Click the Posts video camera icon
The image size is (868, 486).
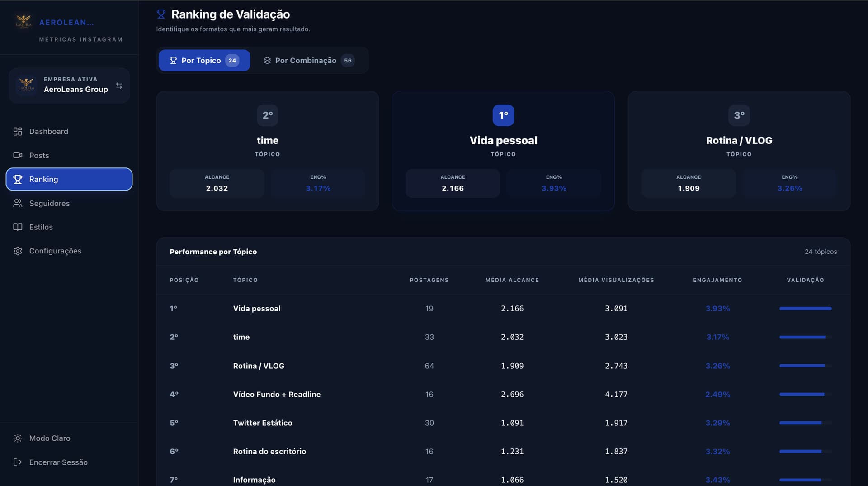[x=18, y=155]
